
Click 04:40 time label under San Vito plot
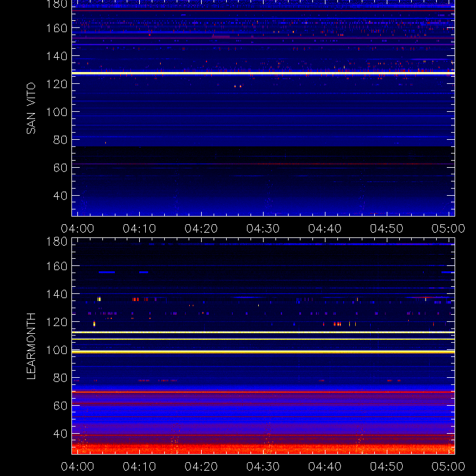coord(325,228)
